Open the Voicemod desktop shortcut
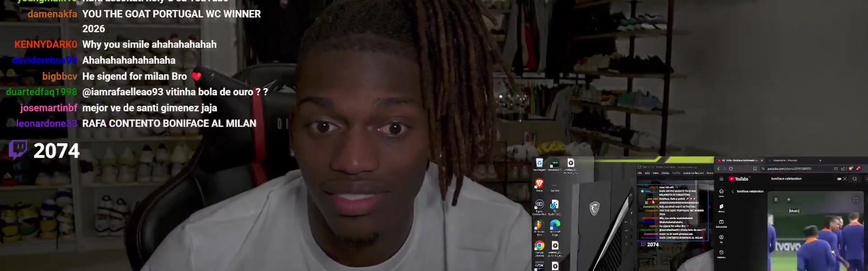The image size is (868, 271). (555, 163)
